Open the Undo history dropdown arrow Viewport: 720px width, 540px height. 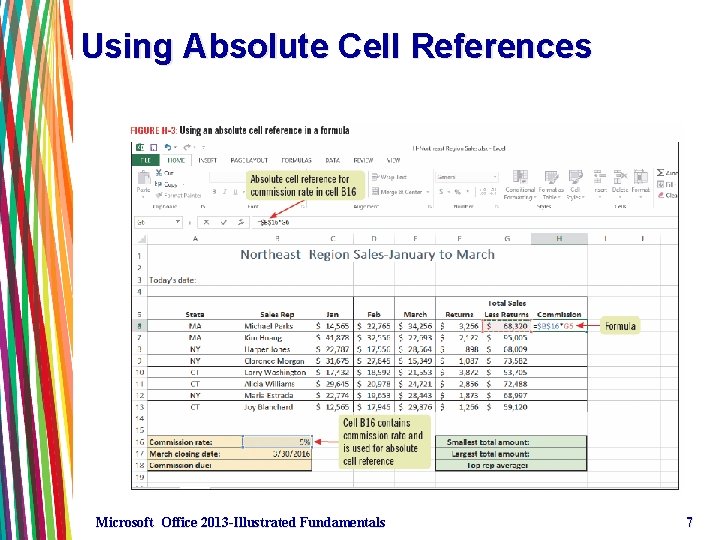click(175, 148)
